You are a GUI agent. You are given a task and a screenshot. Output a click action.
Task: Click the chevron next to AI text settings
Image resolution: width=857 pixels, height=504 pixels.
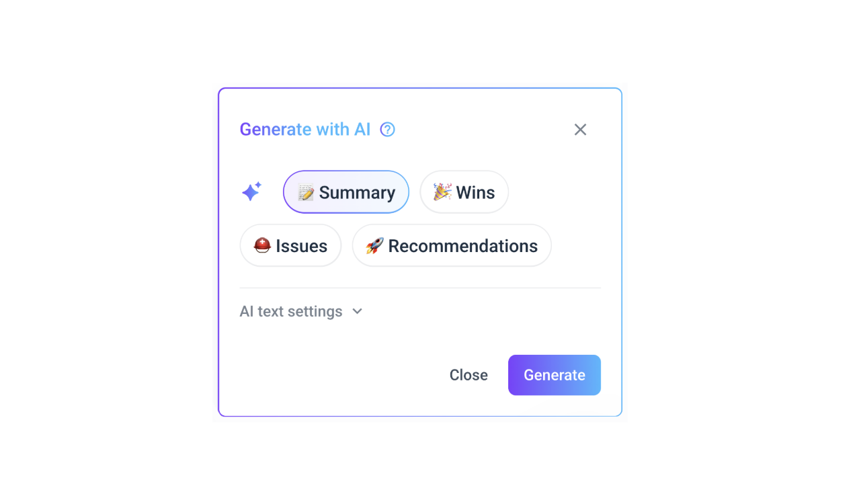click(x=357, y=311)
